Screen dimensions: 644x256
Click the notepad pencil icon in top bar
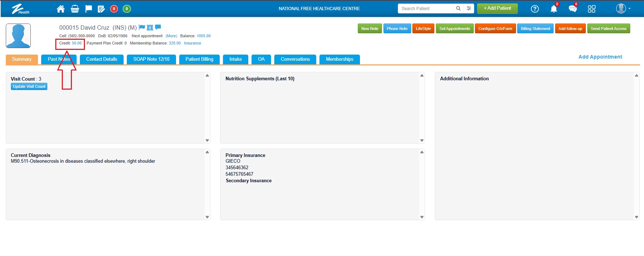tap(101, 9)
